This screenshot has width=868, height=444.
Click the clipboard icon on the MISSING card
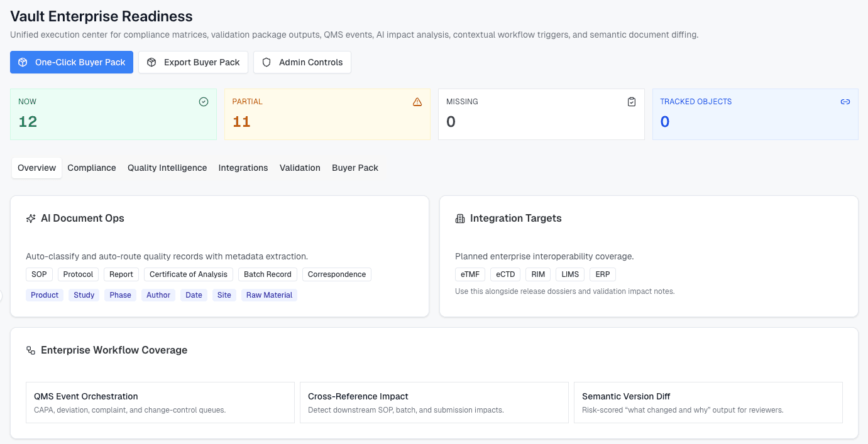click(x=632, y=101)
